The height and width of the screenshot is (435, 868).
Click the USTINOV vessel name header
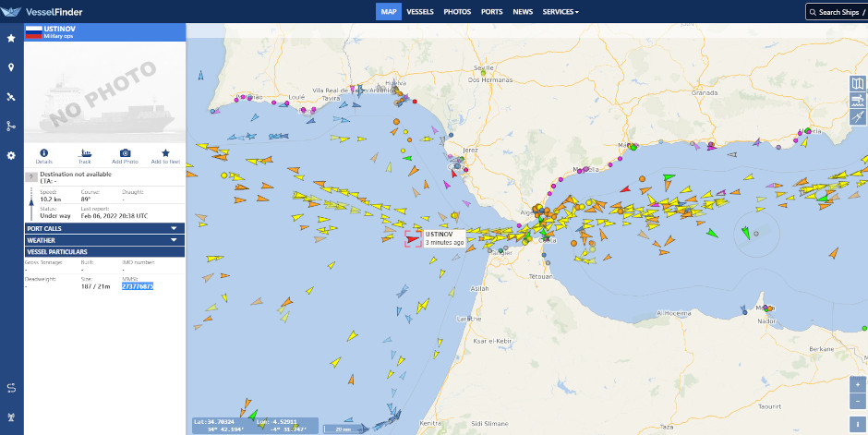60,29
